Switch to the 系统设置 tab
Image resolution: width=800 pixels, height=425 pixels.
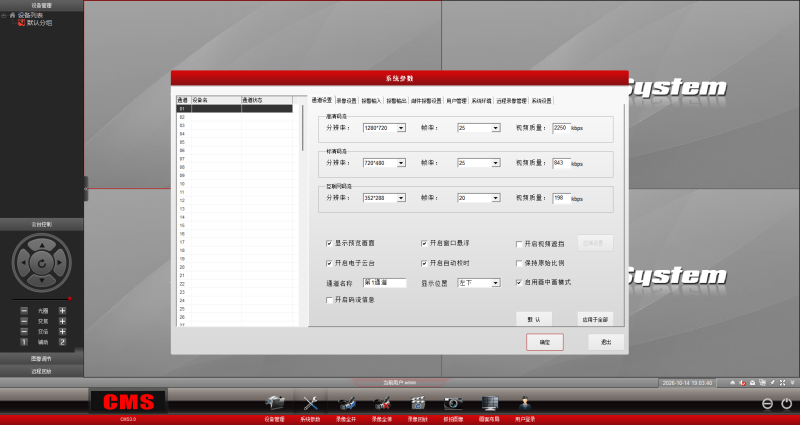pyautogui.click(x=541, y=101)
